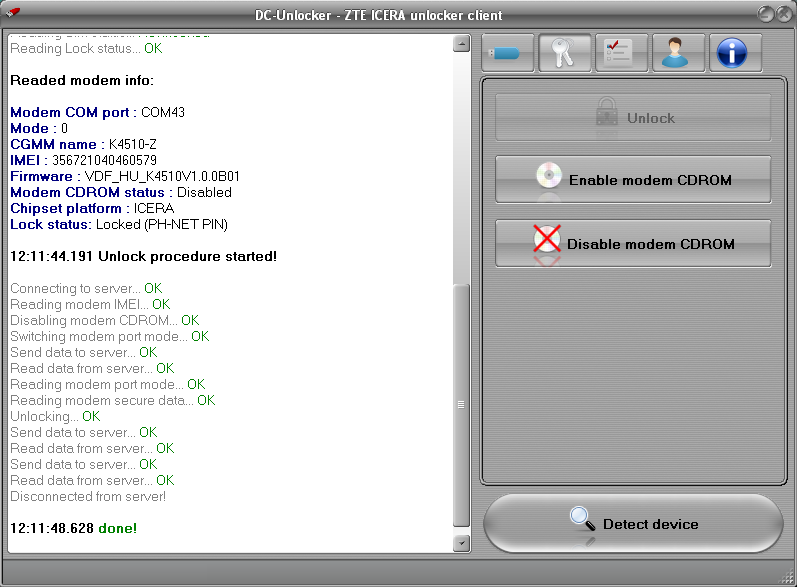
Task: Click 'CGMM name : K4510-Z' line
Action: [83, 144]
